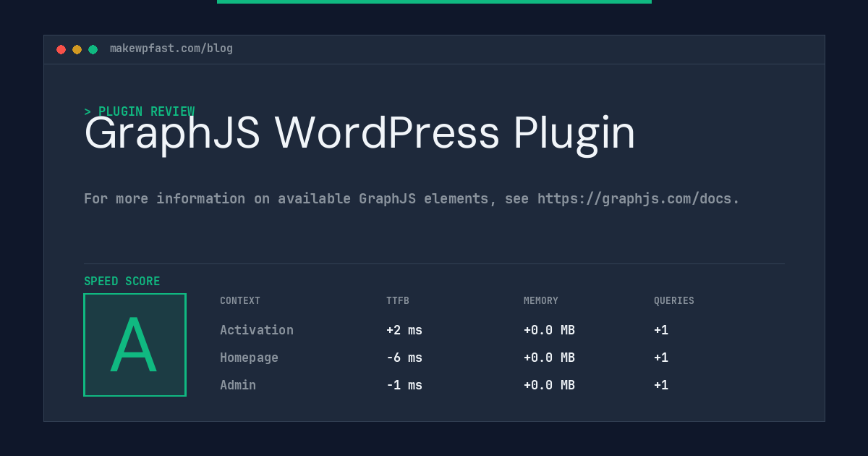
Task: Click the Homepage queries '+1' value
Action: tap(661, 358)
